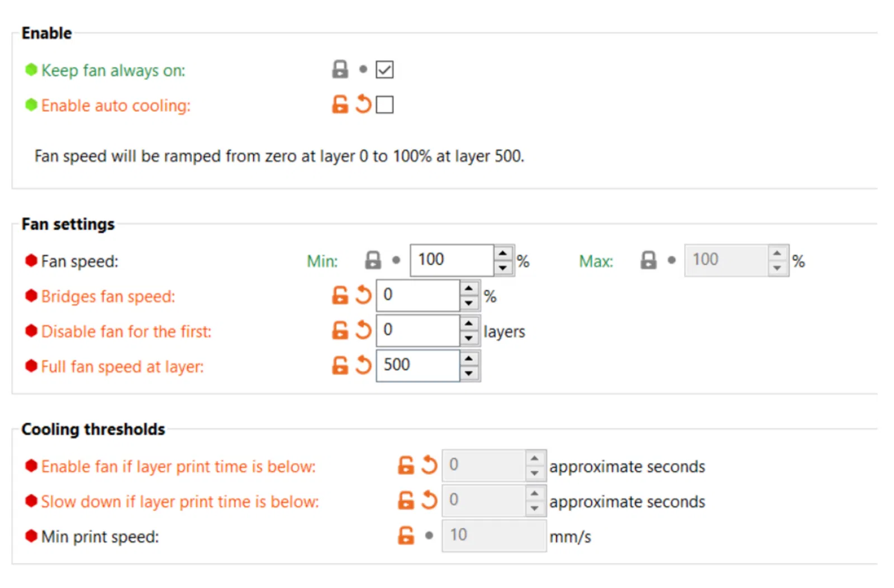
Task: Click the Bridges fan speed input field
Action: pos(417,295)
